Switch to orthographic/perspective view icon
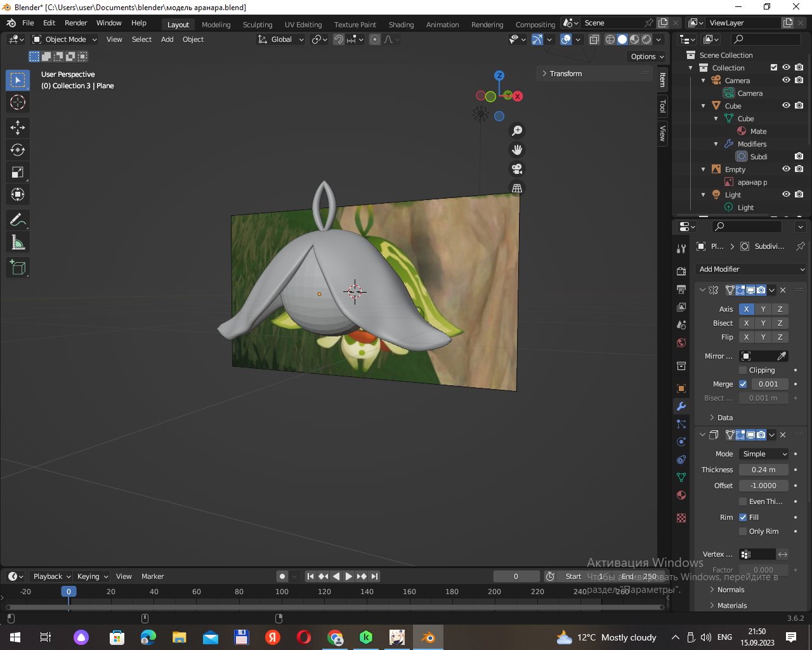 click(x=517, y=188)
